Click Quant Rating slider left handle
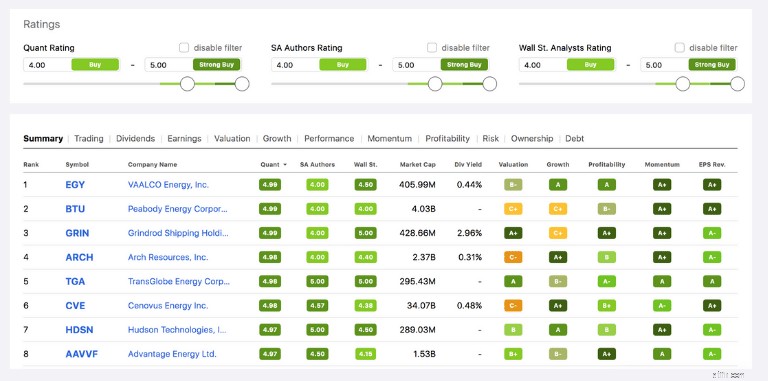Viewport: 768px width, 381px height. pyautogui.click(x=188, y=84)
